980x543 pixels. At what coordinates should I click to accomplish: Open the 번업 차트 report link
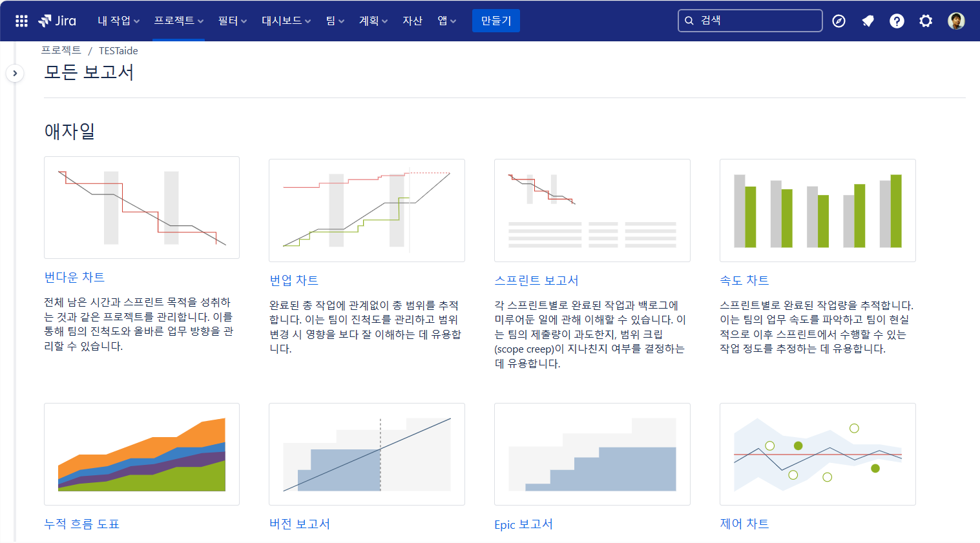(294, 280)
